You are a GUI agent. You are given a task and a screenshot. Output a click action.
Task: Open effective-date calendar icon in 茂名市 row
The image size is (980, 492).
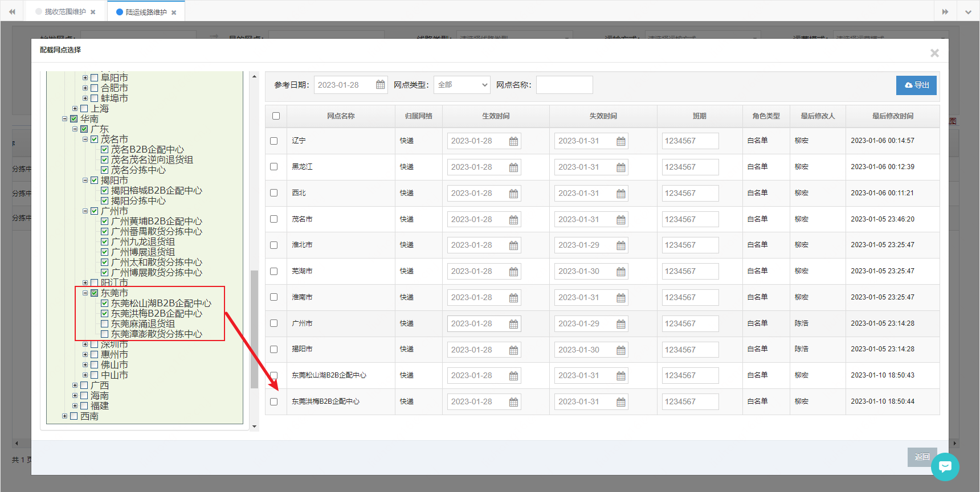tap(513, 220)
